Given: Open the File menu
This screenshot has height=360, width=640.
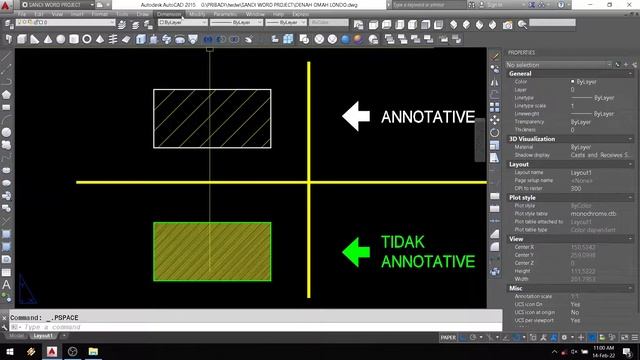Looking at the screenshot, I should 22,14.
